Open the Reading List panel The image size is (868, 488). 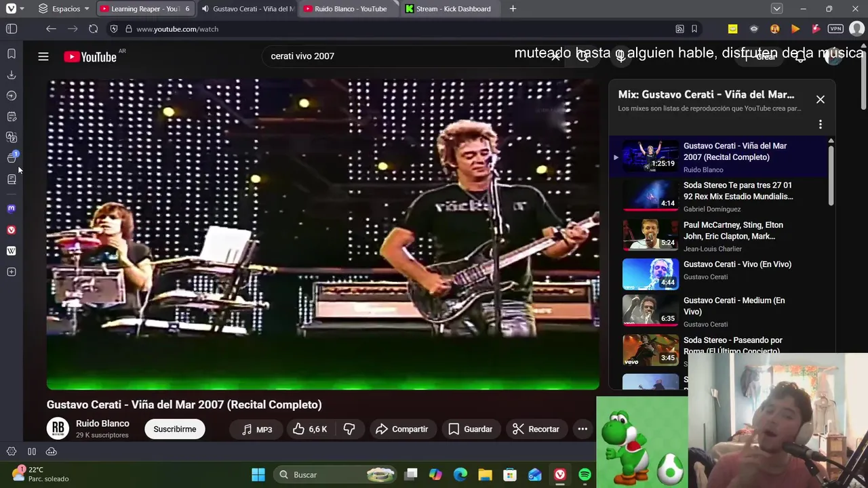click(x=12, y=179)
